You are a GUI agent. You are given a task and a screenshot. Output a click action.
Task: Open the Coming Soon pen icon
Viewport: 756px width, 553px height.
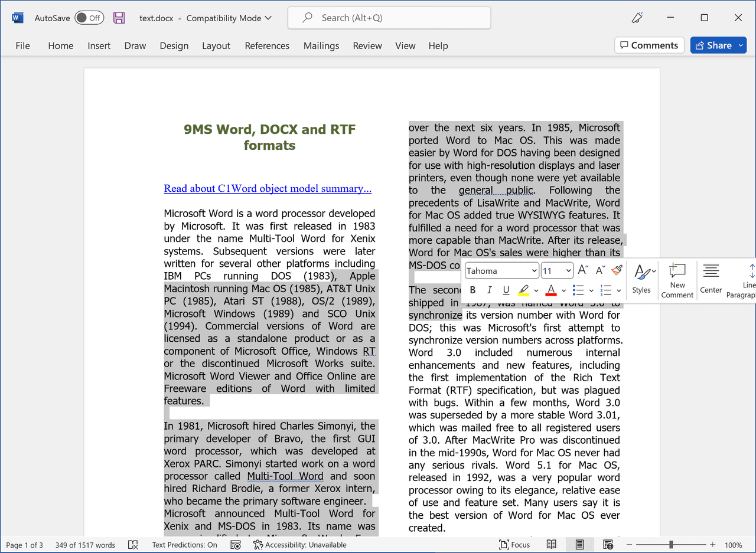point(637,18)
